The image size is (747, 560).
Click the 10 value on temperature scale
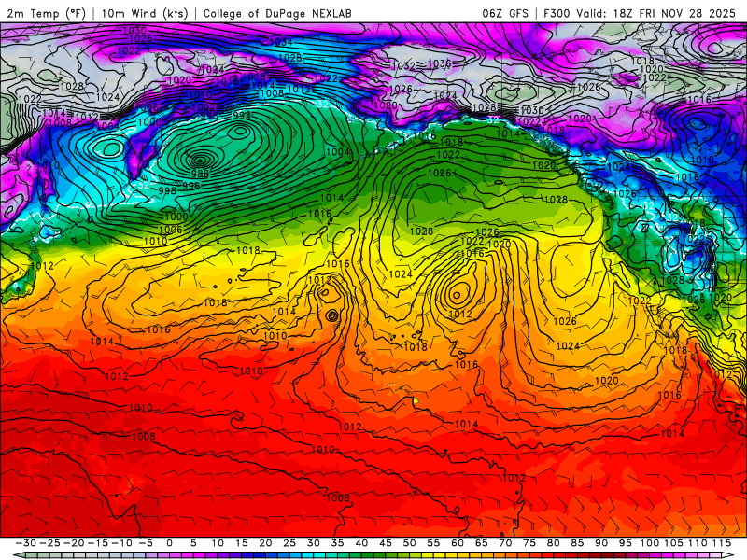(218, 543)
